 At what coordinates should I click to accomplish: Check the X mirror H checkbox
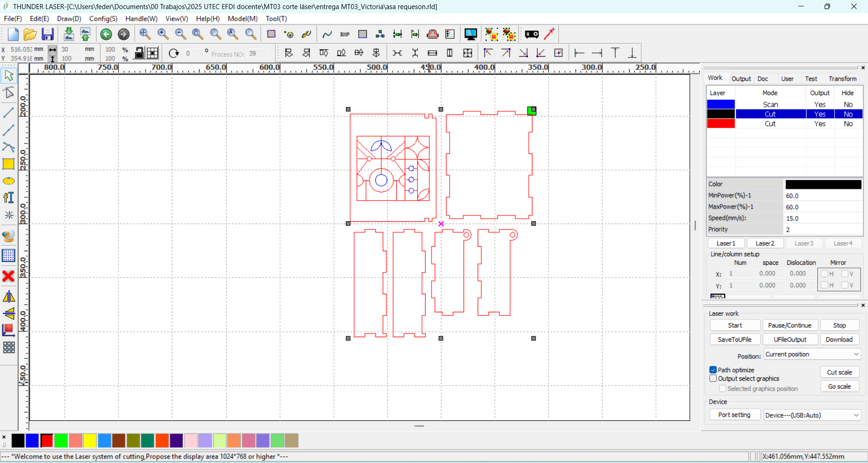pyautogui.click(x=825, y=274)
